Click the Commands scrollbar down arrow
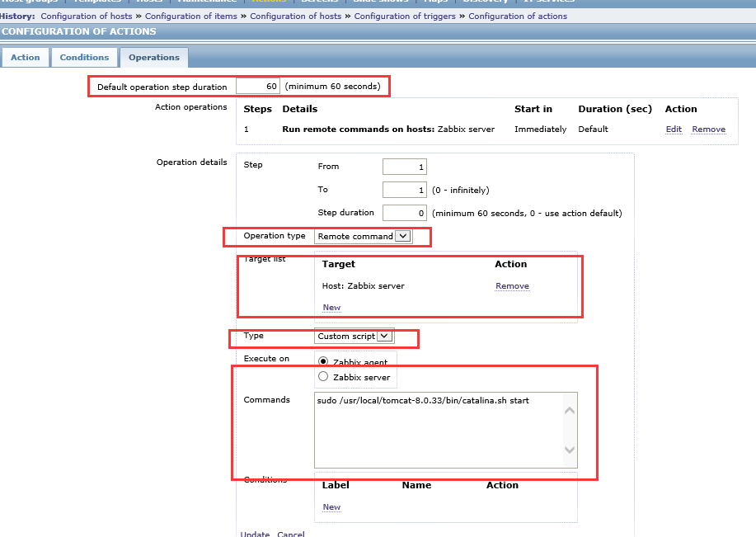The image size is (756, 537). [570, 450]
